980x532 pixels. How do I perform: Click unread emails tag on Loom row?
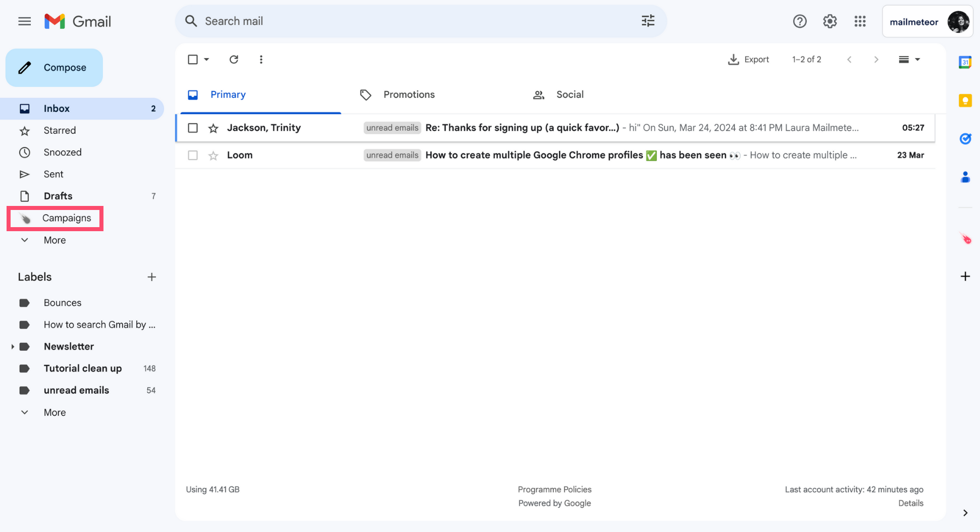pyautogui.click(x=392, y=155)
